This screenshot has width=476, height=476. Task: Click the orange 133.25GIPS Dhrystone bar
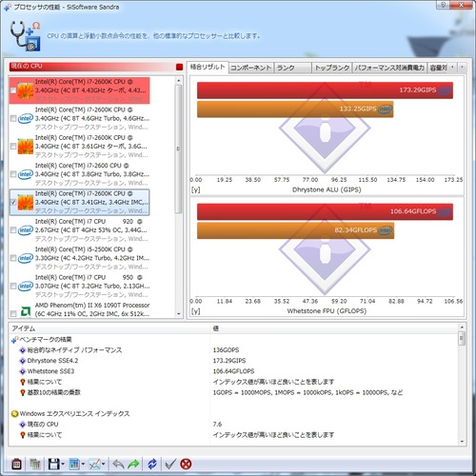pos(295,109)
